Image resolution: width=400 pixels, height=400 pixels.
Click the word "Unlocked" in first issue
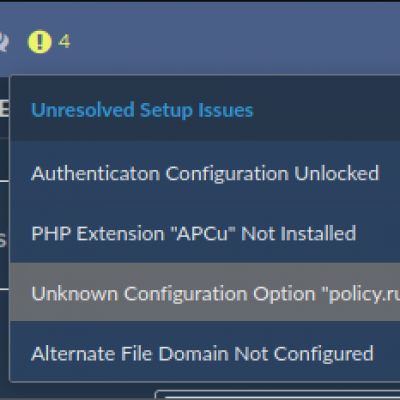coord(337,174)
